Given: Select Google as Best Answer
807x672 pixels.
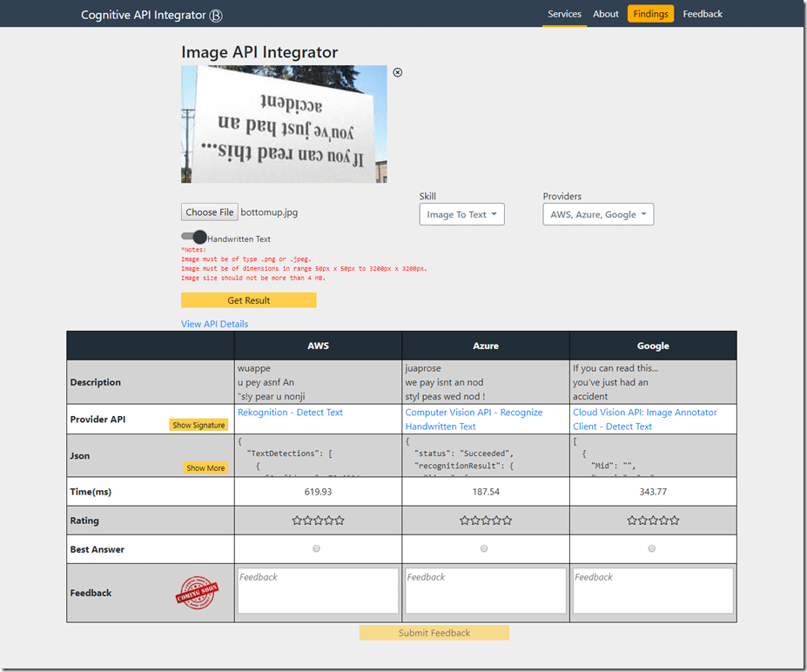Looking at the screenshot, I should click(x=652, y=548).
